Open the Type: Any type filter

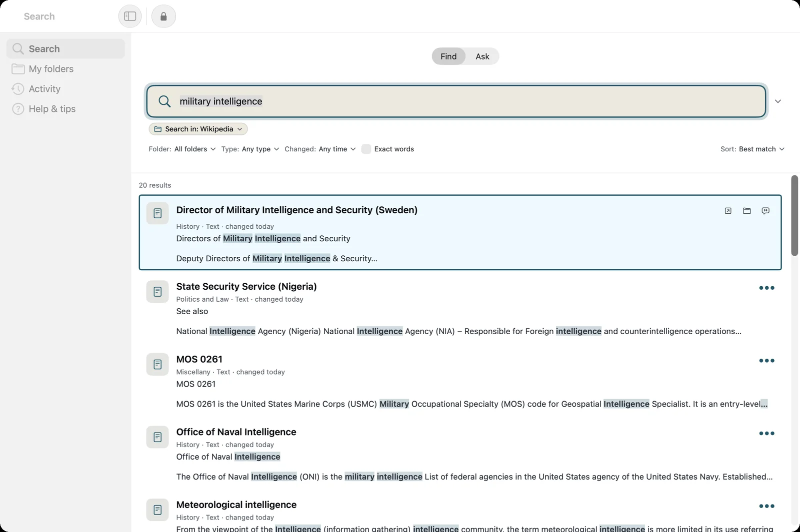[250, 149]
